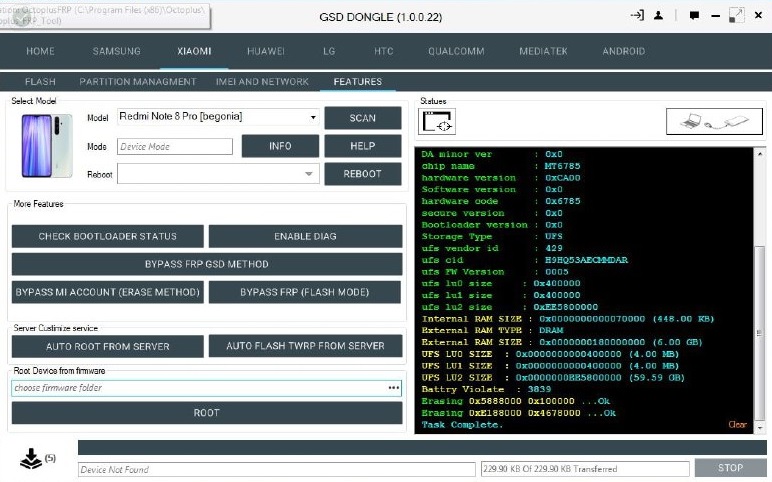772x482 pixels.
Task: Click the SCAN button
Action: pyautogui.click(x=362, y=118)
